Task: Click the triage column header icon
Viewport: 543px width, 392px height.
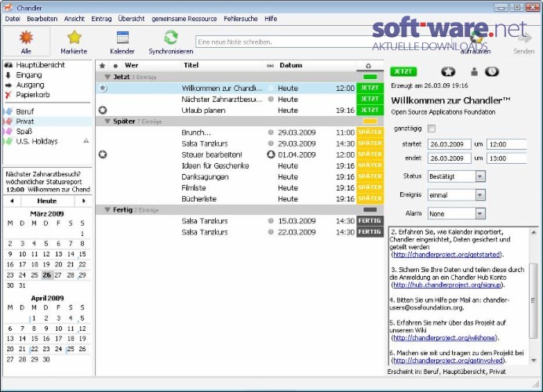Action: click(369, 66)
